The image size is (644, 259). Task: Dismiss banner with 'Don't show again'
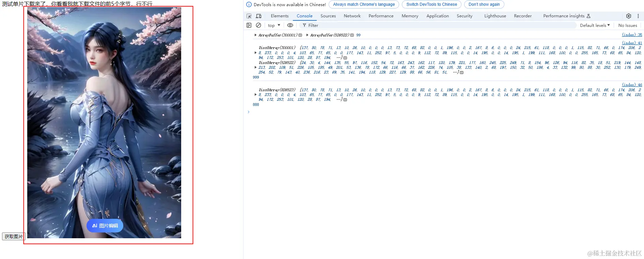pyautogui.click(x=484, y=4)
